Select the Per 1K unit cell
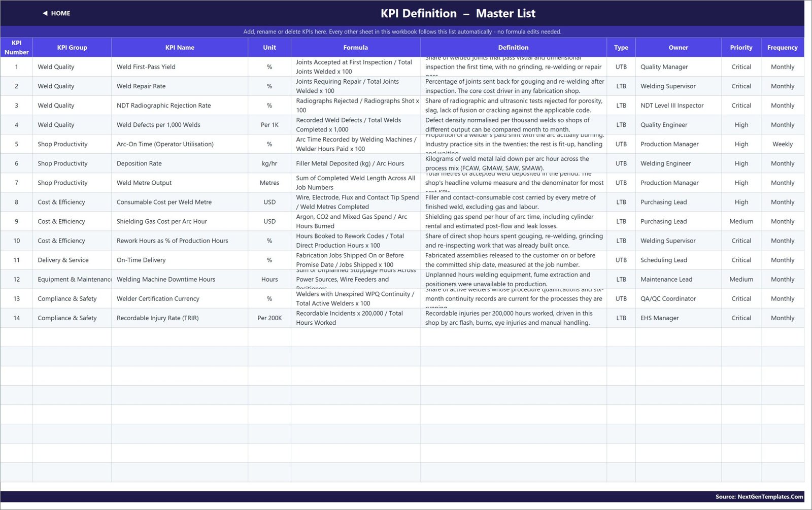 tap(269, 125)
